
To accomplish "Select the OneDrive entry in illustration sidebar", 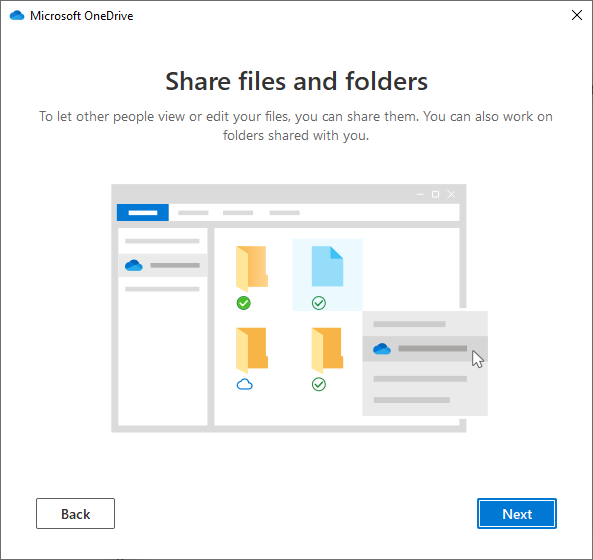I will pyautogui.click(x=163, y=265).
